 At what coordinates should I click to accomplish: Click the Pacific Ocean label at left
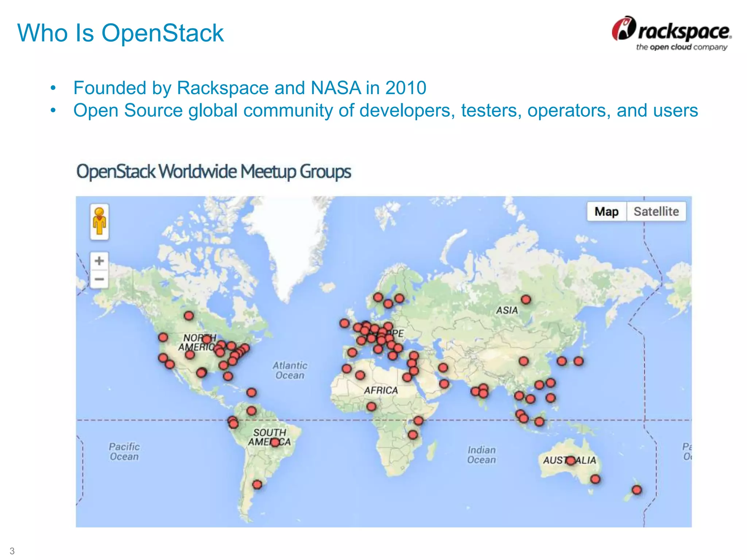point(124,451)
